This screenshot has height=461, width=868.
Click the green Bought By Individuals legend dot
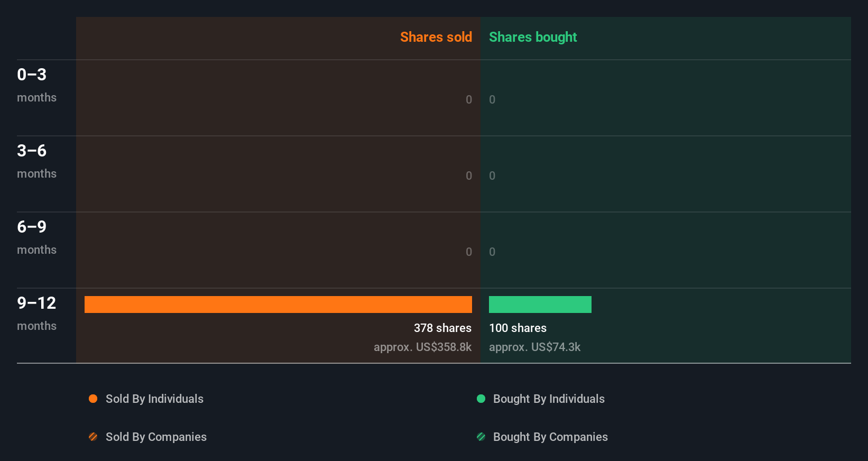pos(481,399)
